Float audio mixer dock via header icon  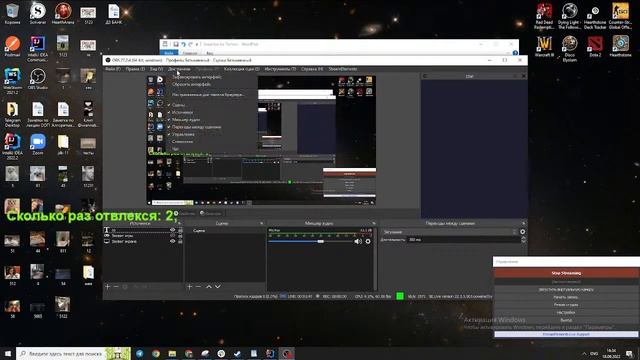click(x=373, y=223)
